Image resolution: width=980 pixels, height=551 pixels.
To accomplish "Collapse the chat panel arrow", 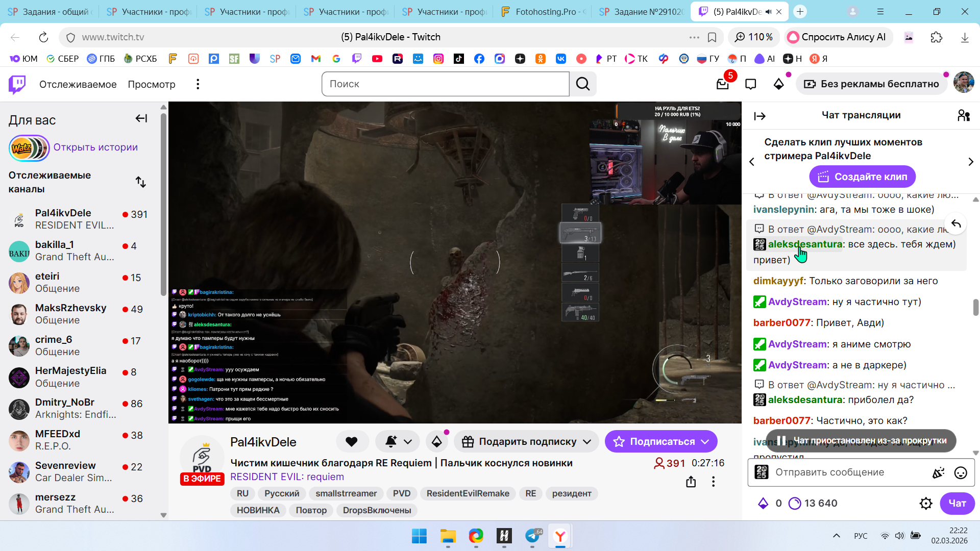I will click(759, 116).
